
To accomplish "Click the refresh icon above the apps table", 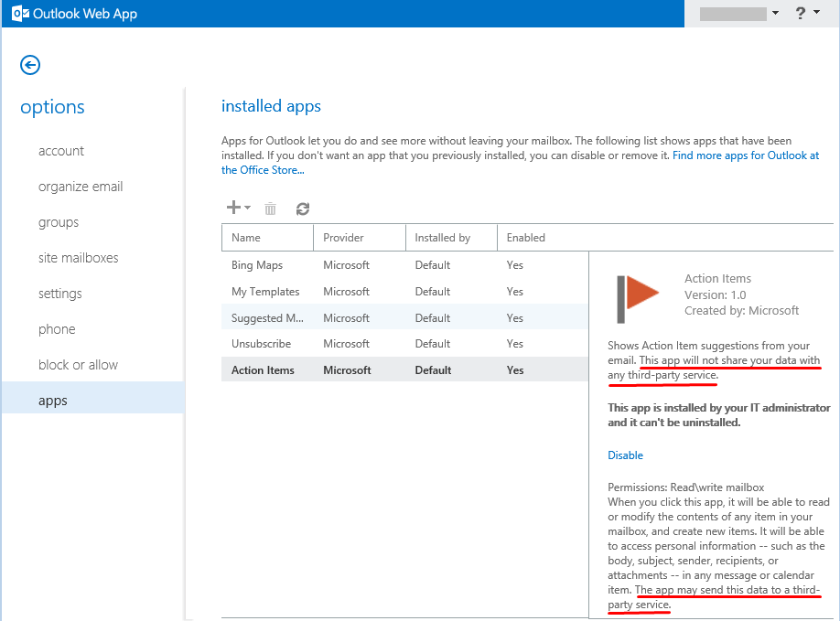I will click(303, 209).
